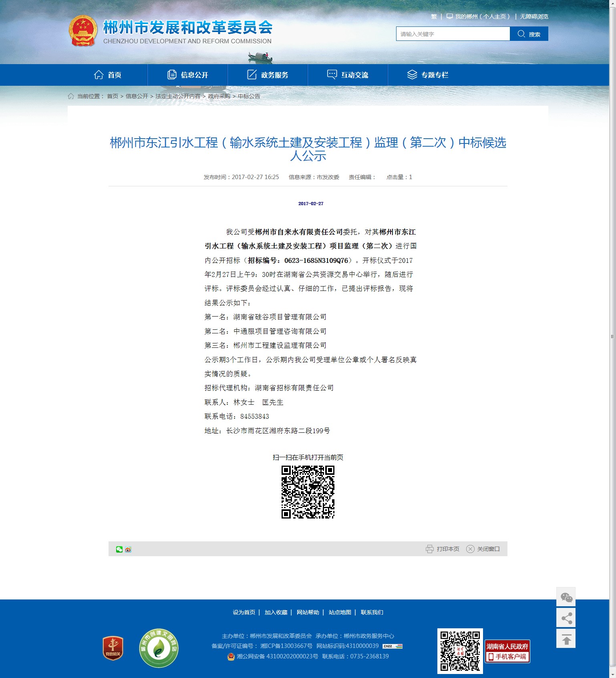Click the breadcrumb home icon
The width and height of the screenshot is (616, 678).
pyautogui.click(x=71, y=96)
